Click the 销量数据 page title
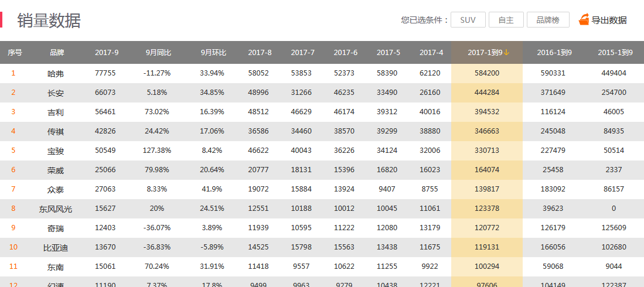 pos(49,20)
